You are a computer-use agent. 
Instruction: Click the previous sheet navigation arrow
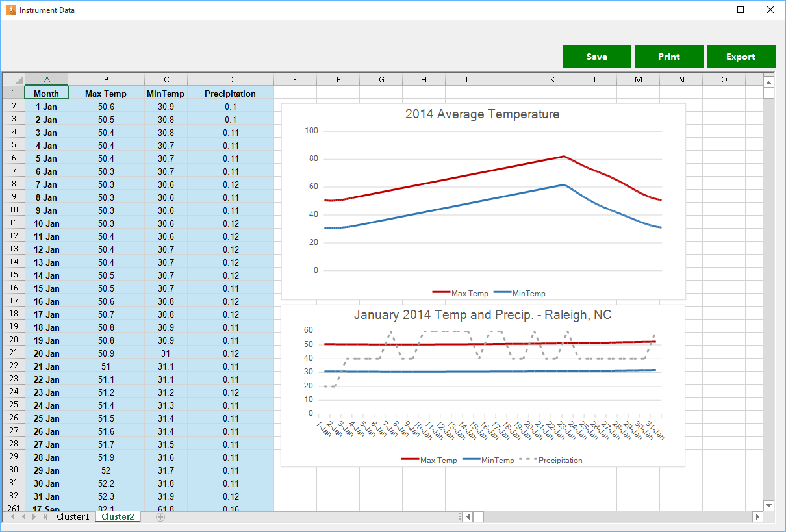(x=23, y=517)
